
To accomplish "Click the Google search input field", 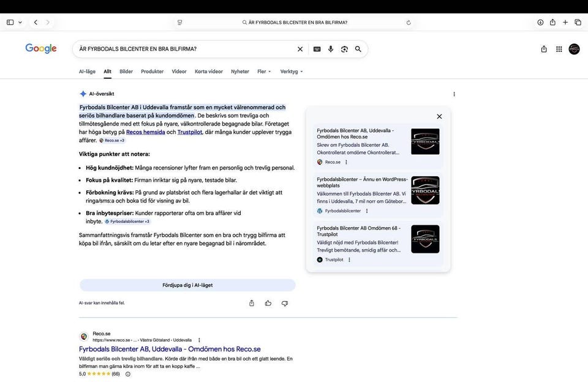I will pyautogui.click(x=184, y=49).
